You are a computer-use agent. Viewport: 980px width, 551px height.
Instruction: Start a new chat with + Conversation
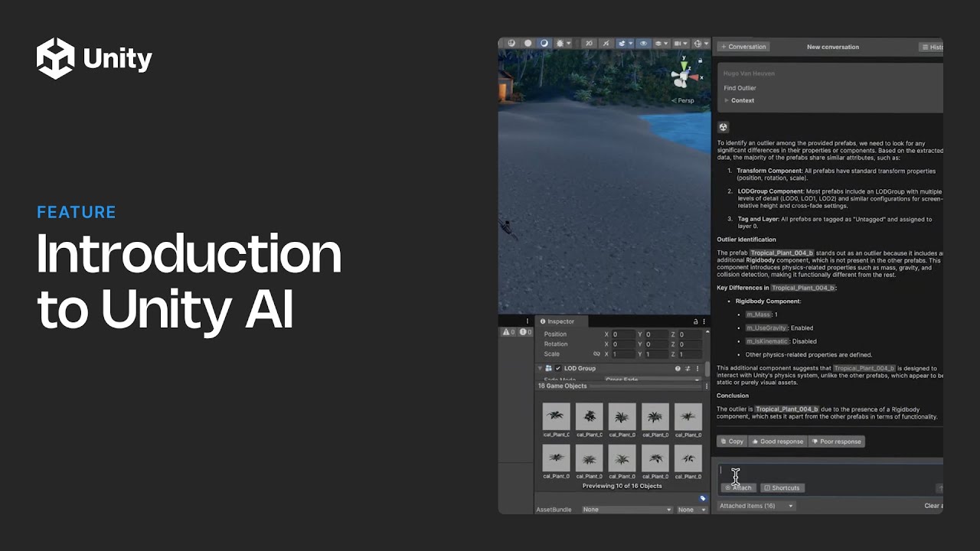pos(743,47)
